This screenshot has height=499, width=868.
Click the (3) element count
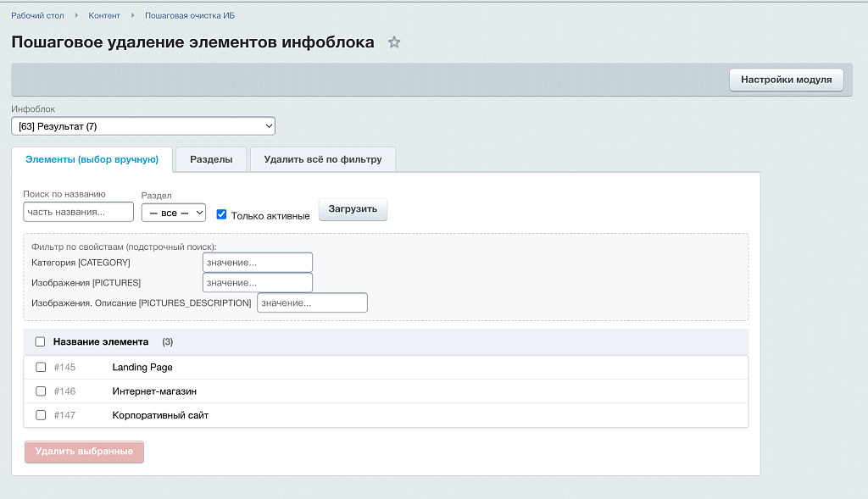click(x=168, y=342)
